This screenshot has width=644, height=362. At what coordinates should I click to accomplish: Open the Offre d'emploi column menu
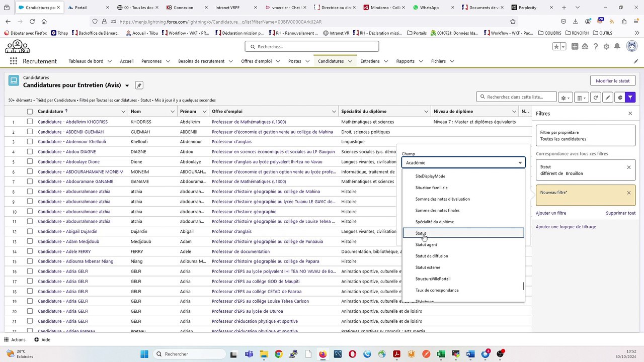click(x=334, y=112)
